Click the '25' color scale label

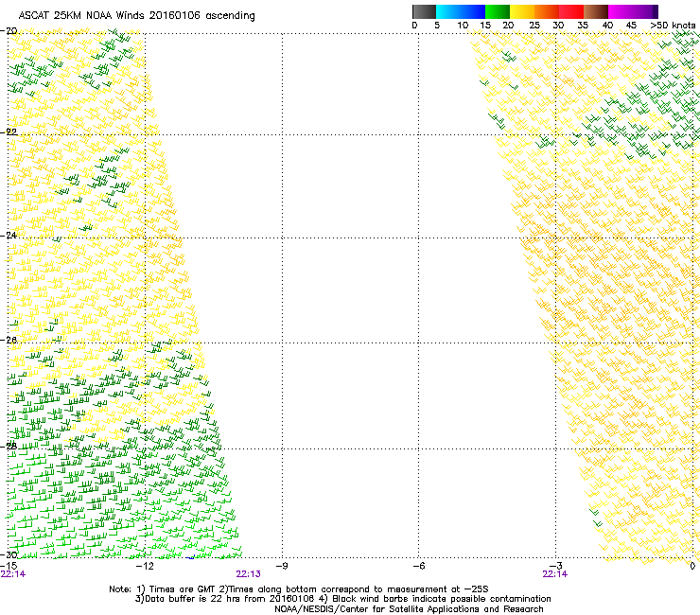click(534, 26)
